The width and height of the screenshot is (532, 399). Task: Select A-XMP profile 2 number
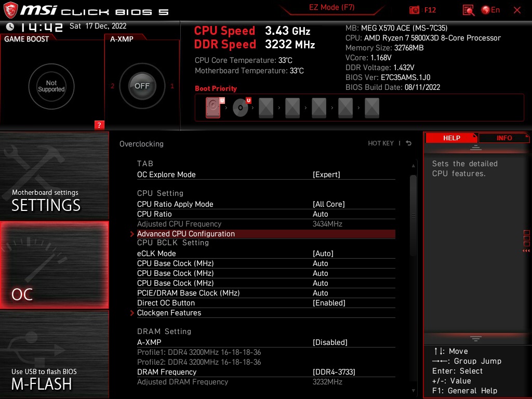coord(112,86)
